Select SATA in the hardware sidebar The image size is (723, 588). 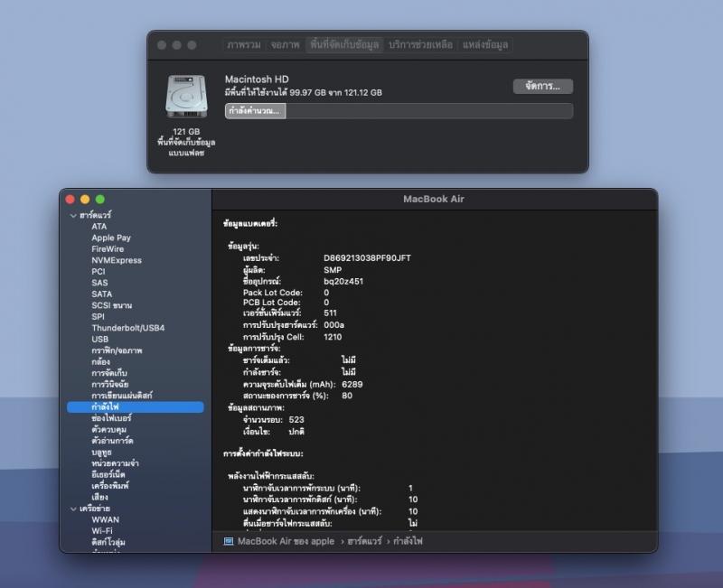[101, 294]
